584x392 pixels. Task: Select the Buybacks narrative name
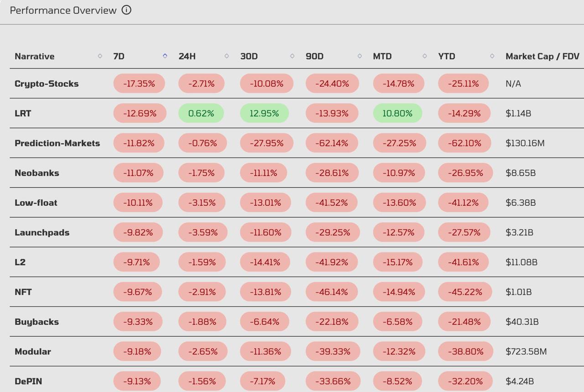[x=36, y=322]
